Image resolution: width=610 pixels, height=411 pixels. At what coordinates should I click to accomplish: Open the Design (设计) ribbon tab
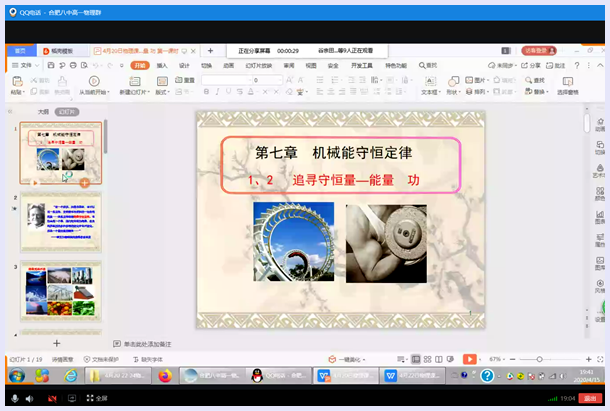click(184, 65)
